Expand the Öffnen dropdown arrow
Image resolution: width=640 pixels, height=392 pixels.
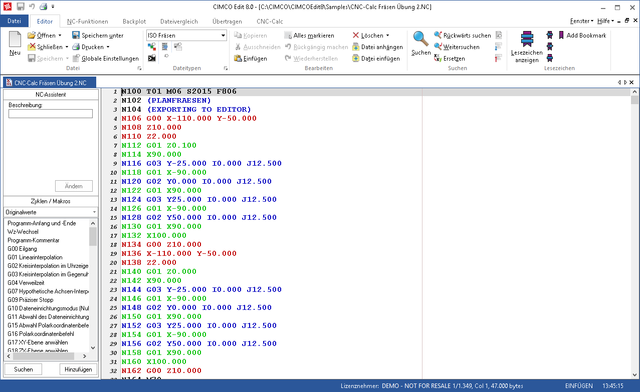60,36
